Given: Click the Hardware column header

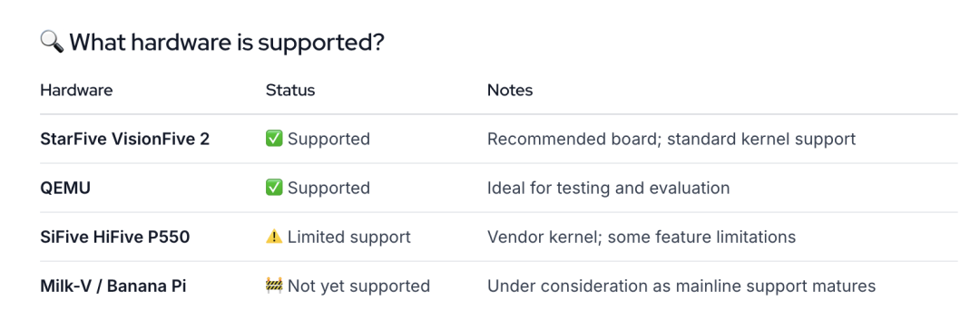Looking at the screenshot, I should pos(76,90).
